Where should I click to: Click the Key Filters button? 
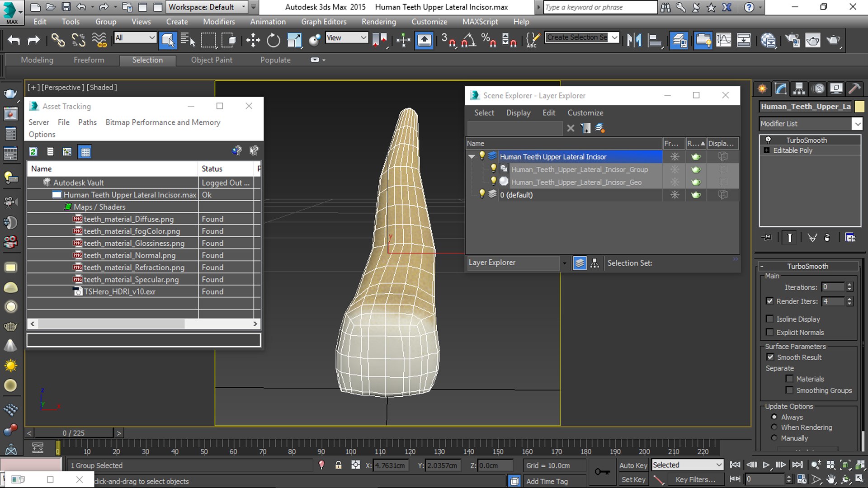point(695,480)
